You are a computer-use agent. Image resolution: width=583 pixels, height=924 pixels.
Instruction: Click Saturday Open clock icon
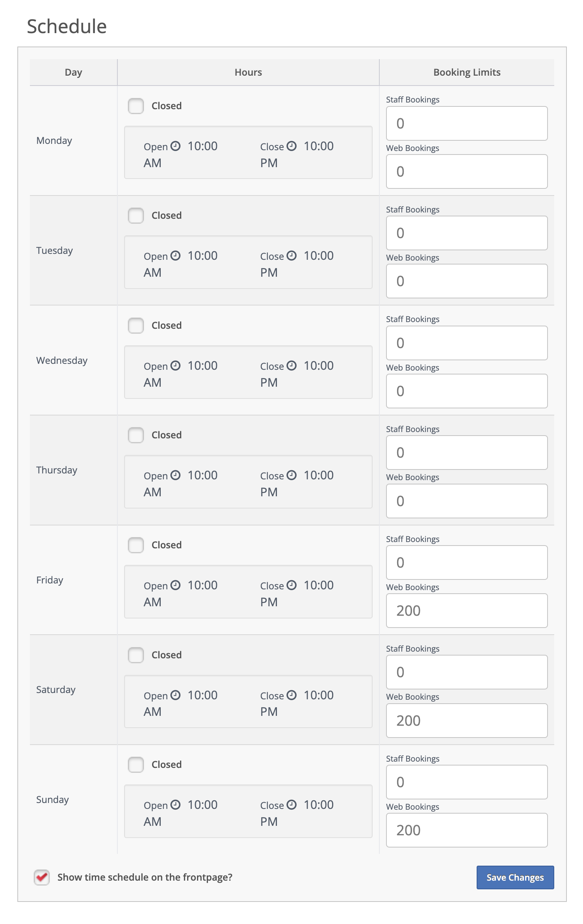pyautogui.click(x=175, y=695)
